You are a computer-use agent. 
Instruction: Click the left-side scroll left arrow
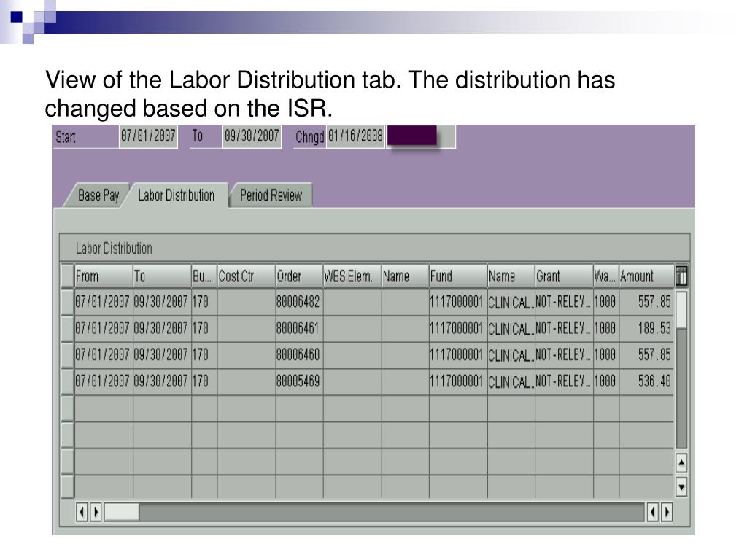click(x=82, y=513)
